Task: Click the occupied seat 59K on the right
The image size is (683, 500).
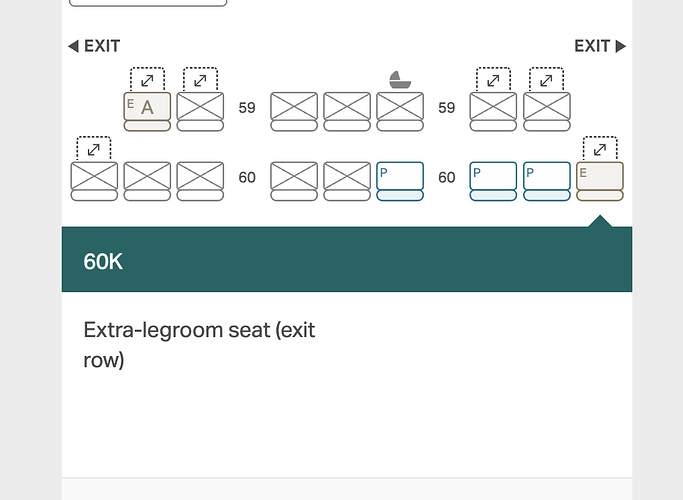Action: 547,111
